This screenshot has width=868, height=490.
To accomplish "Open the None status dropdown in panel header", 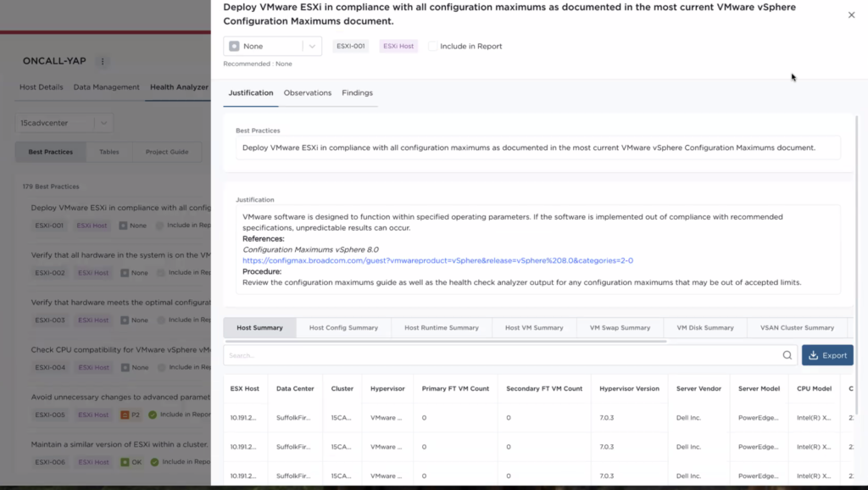I will coord(272,47).
